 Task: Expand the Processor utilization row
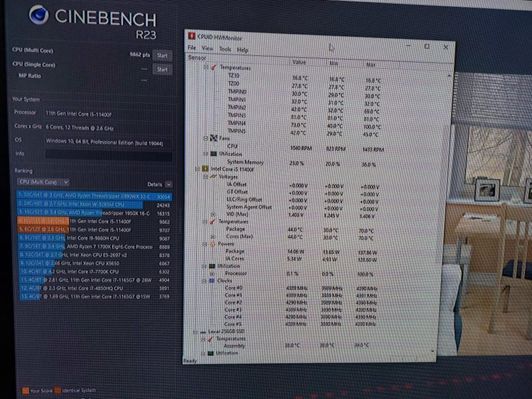coord(212,273)
